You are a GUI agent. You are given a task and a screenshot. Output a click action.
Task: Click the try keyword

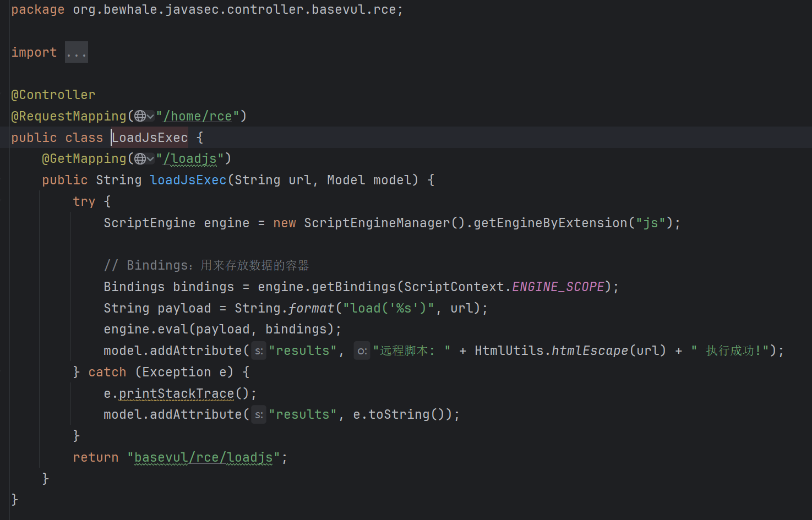(x=84, y=201)
